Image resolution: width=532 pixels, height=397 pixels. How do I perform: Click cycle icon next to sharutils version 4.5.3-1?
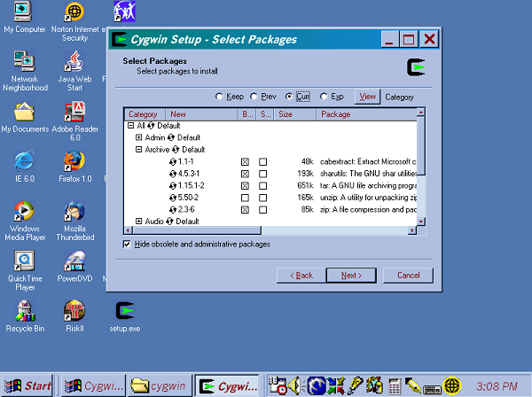point(173,174)
